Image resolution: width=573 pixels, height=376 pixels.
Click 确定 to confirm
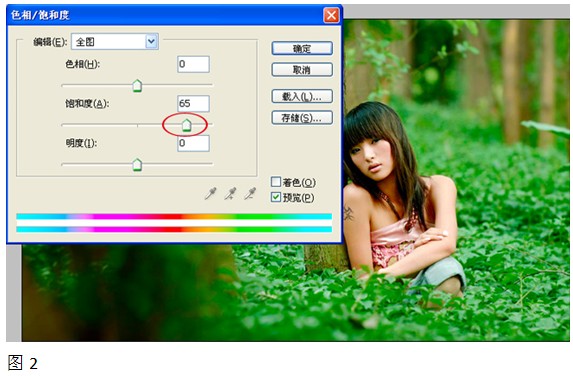(302, 48)
